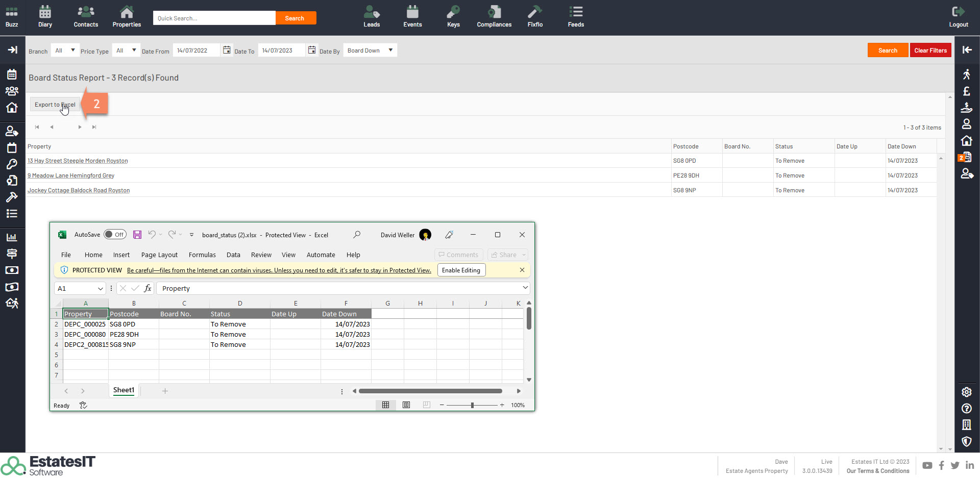
Task: Click Enable Editing in the Protected View bar
Action: click(461, 270)
